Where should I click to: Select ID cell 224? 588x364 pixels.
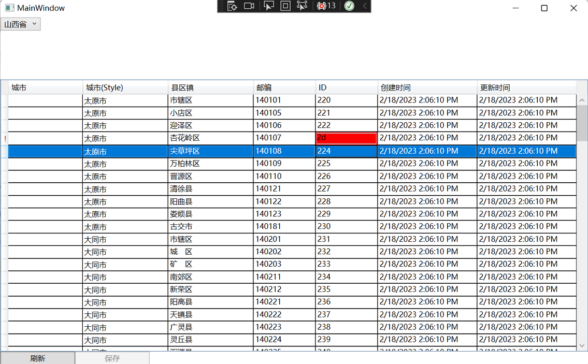pyautogui.click(x=347, y=151)
